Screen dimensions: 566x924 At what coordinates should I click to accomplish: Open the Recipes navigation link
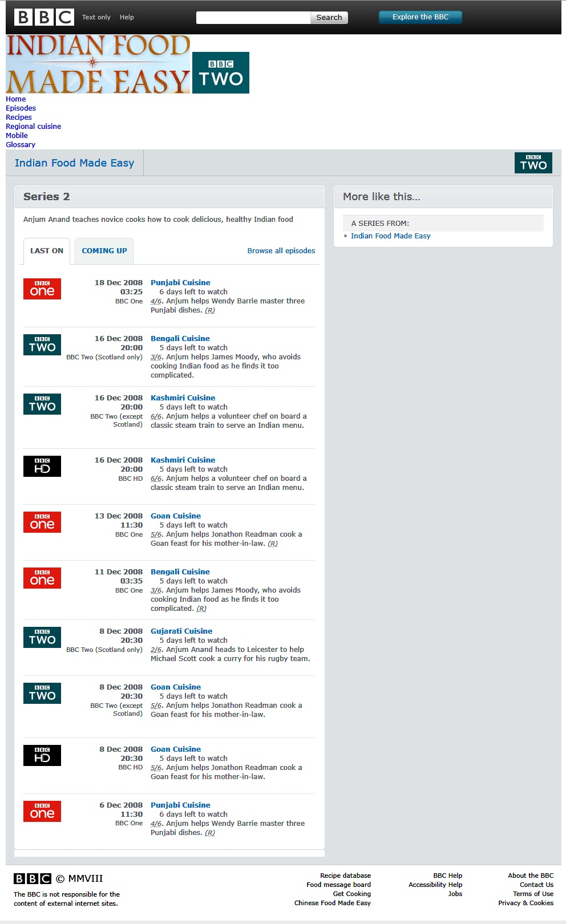(19, 117)
